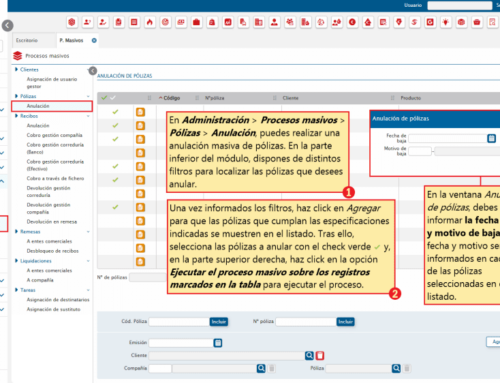The image size is (500, 383).
Task: Expand the Clientes tree node
Action: pyautogui.click(x=16, y=69)
